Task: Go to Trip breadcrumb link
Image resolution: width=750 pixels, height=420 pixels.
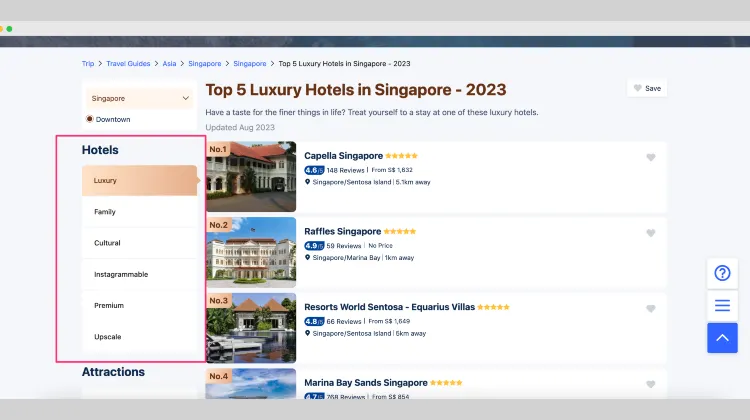Action: coord(88,64)
